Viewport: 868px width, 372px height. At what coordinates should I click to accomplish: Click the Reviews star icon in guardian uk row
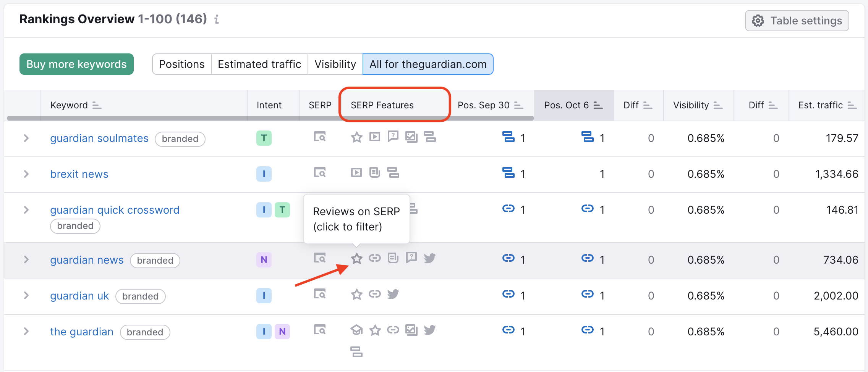tap(356, 294)
